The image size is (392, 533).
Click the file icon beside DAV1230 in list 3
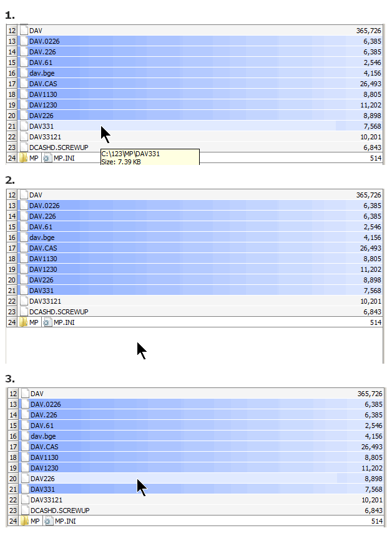[25, 468]
